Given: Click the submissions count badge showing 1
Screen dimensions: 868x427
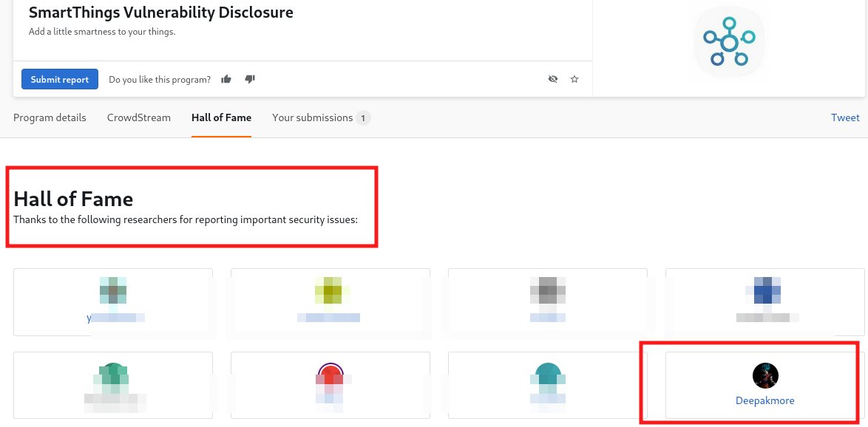Looking at the screenshot, I should pyautogui.click(x=363, y=117).
